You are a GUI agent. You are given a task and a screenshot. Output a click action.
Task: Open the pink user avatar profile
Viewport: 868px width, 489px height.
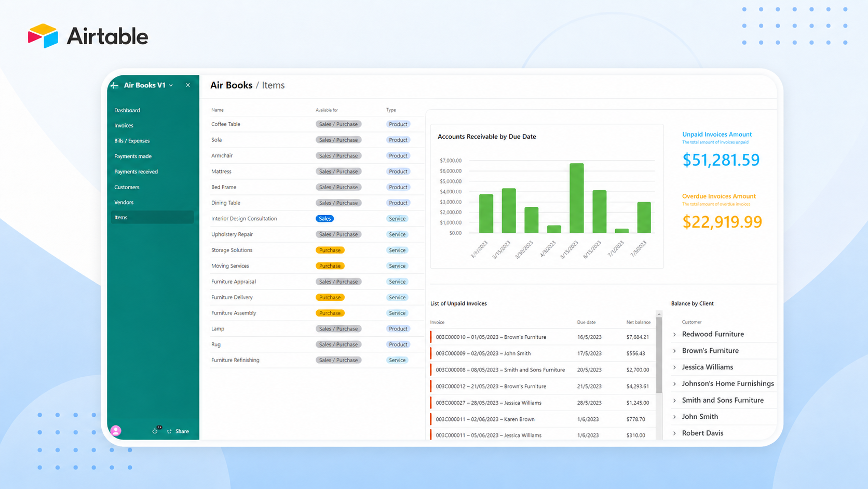(x=116, y=430)
